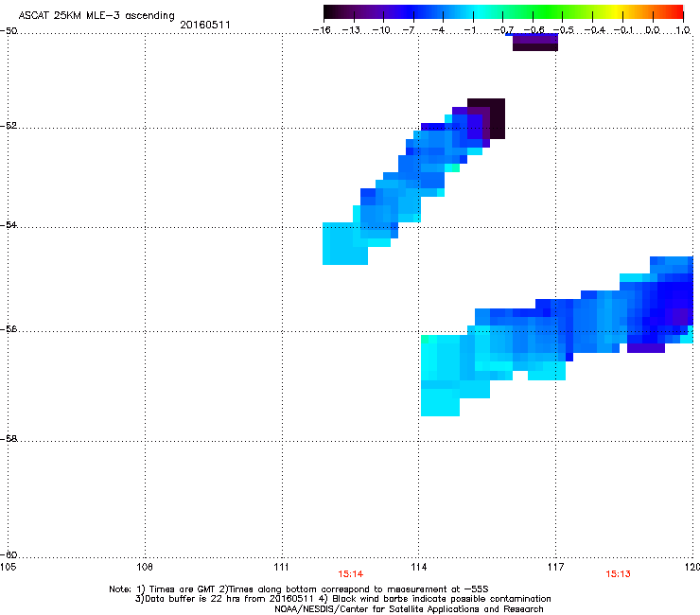Click the colorbar label -0.6

point(534,30)
